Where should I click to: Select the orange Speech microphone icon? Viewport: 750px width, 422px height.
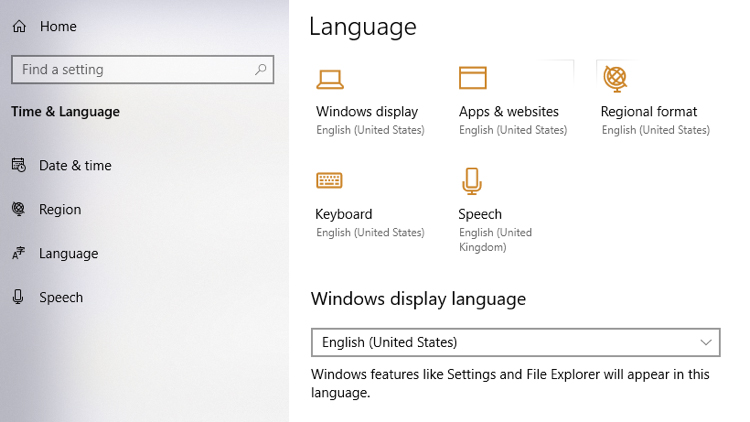472,181
